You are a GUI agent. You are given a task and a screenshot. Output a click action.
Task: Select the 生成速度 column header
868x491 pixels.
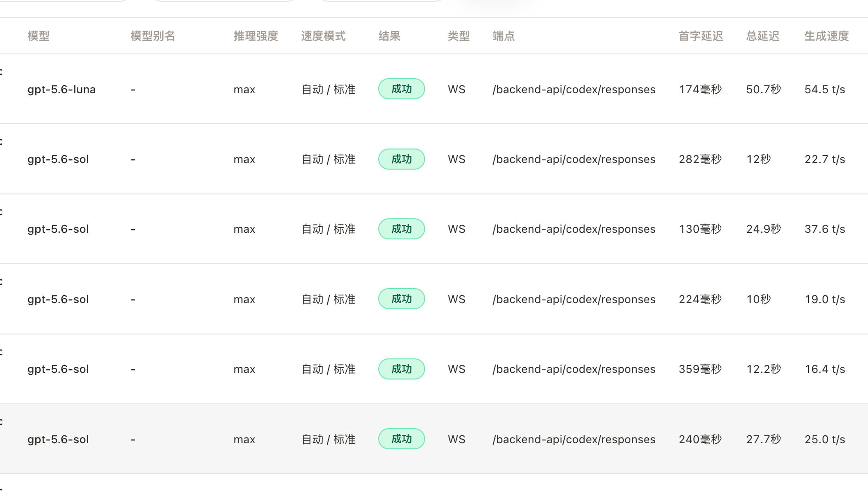pyautogui.click(x=827, y=36)
